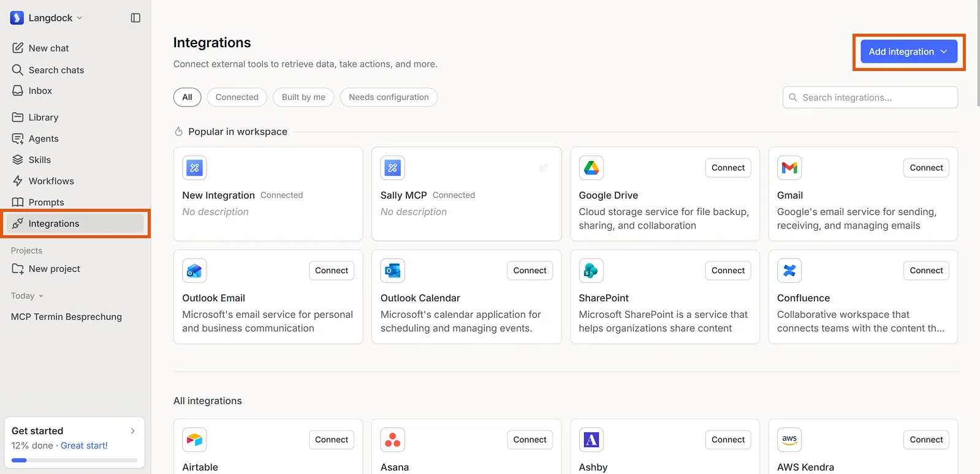Click the Outlook Calendar logo
980x474 pixels.
[393, 271]
